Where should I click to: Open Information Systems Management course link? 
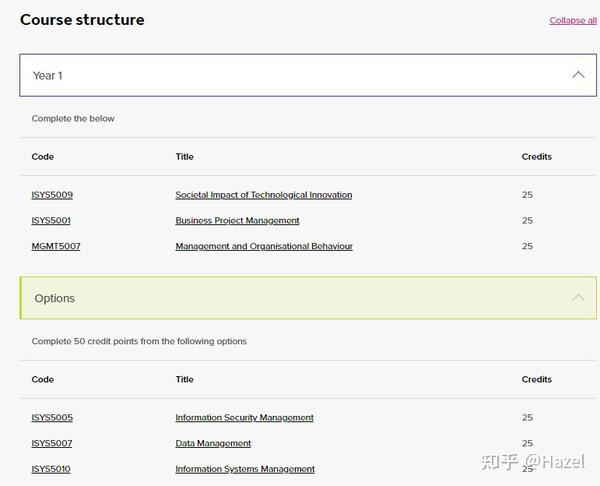pyautogui.click(x=245, y=469)
